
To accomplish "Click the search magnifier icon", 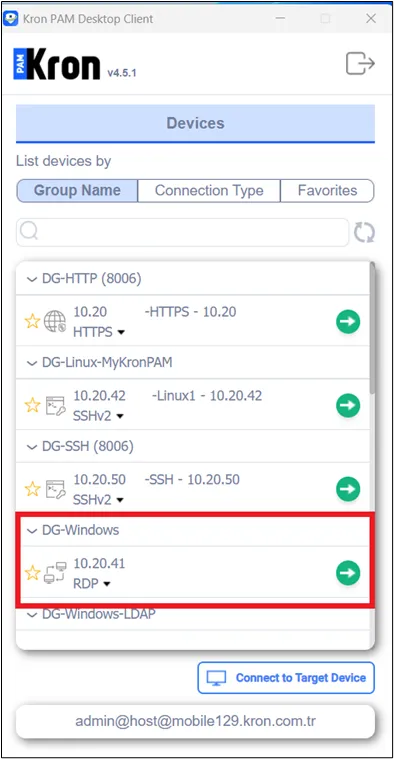I will click(x=29, y=232).
